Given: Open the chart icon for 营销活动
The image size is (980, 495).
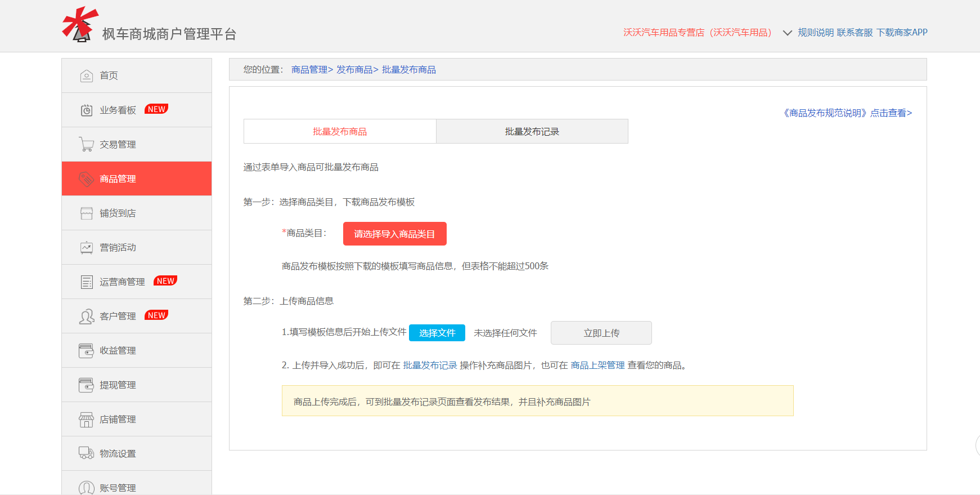Looking at the screenshot, I should pyautogui.click(x=86, y=248).
